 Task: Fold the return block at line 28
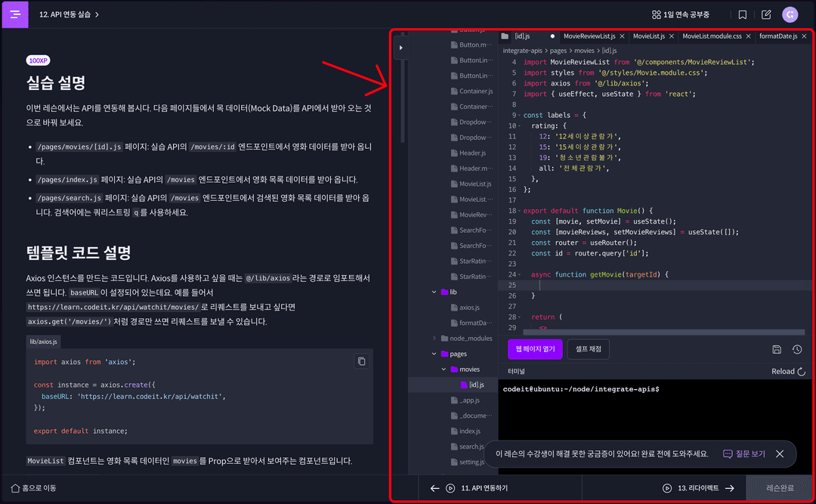[519, 317]
